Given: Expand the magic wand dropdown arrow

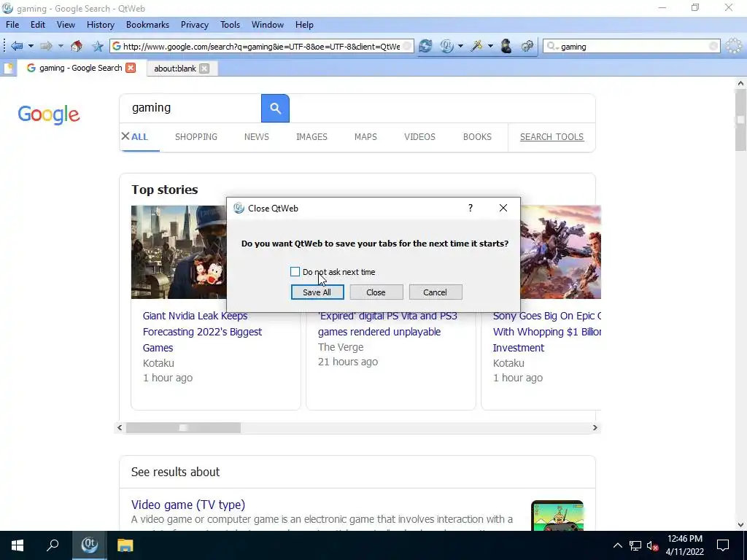Looking at the screenshot, I should [490, 46].
